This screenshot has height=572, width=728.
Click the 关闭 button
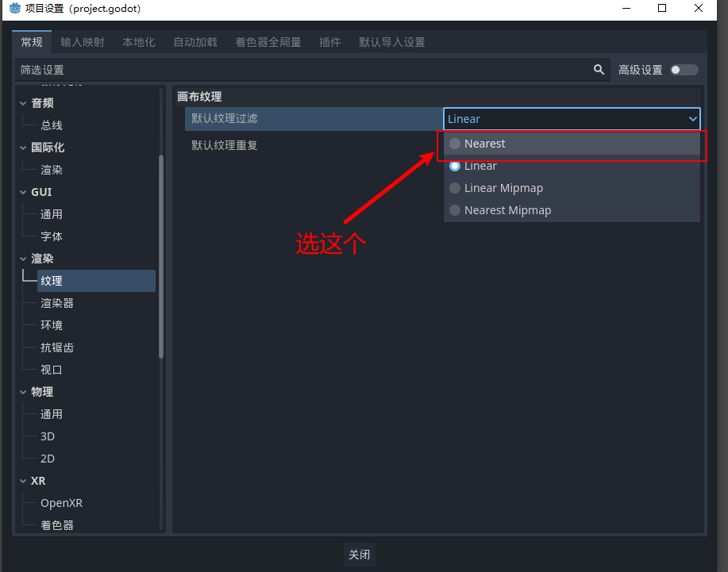(x=360, y=555)
